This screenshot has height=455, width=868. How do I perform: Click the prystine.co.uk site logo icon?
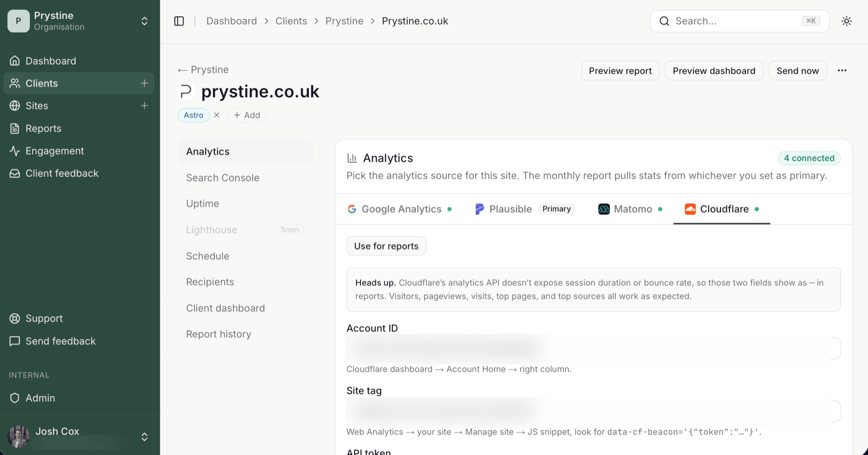(x=186, y=91)
